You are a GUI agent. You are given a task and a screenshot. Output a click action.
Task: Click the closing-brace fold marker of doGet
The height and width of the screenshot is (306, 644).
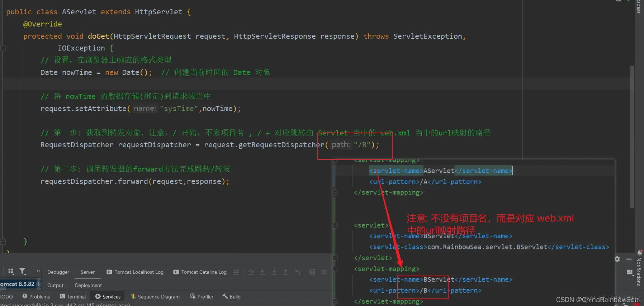(x=3, y=242)
